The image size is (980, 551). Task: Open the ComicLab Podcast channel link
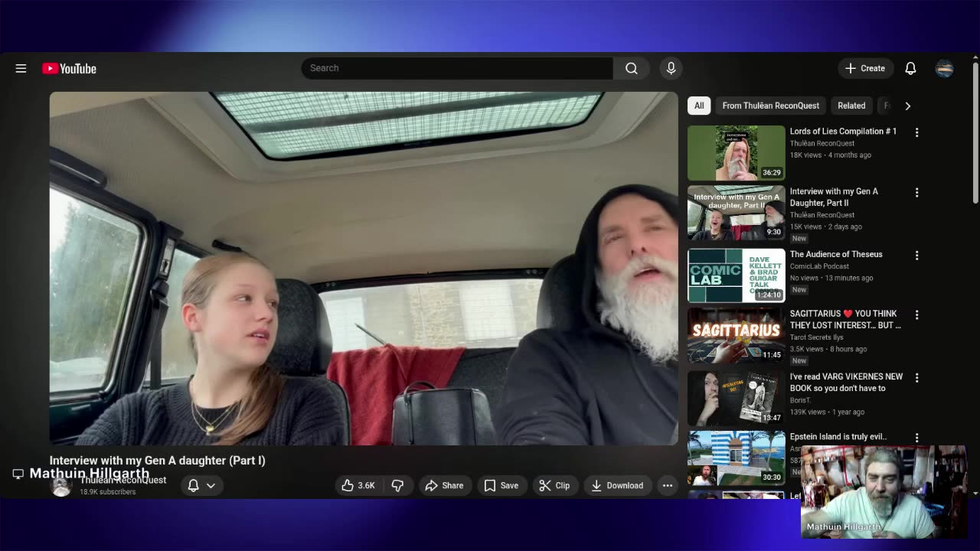(819, 266)
